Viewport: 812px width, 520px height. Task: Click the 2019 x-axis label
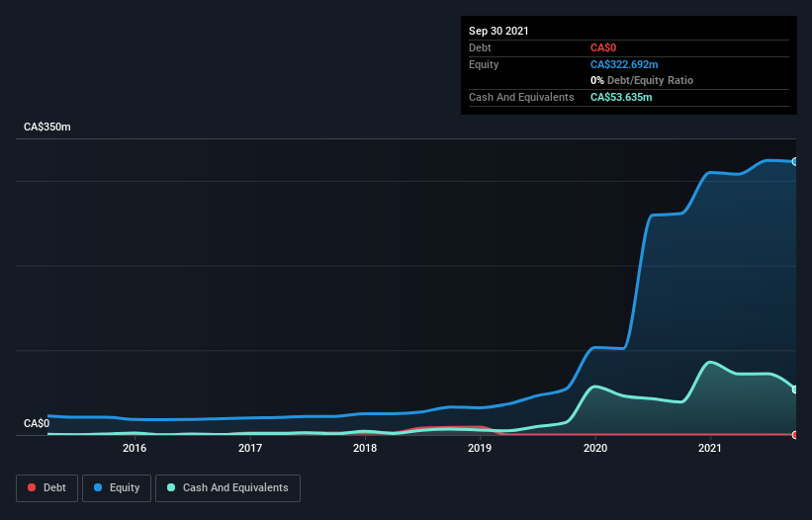coord(480,448)
